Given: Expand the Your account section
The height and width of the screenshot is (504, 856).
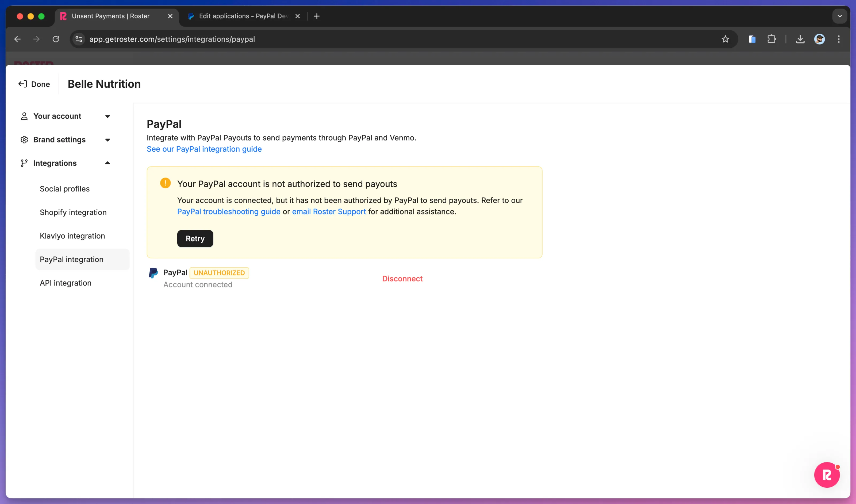Looking at the screenshot, I should point(65,116).
